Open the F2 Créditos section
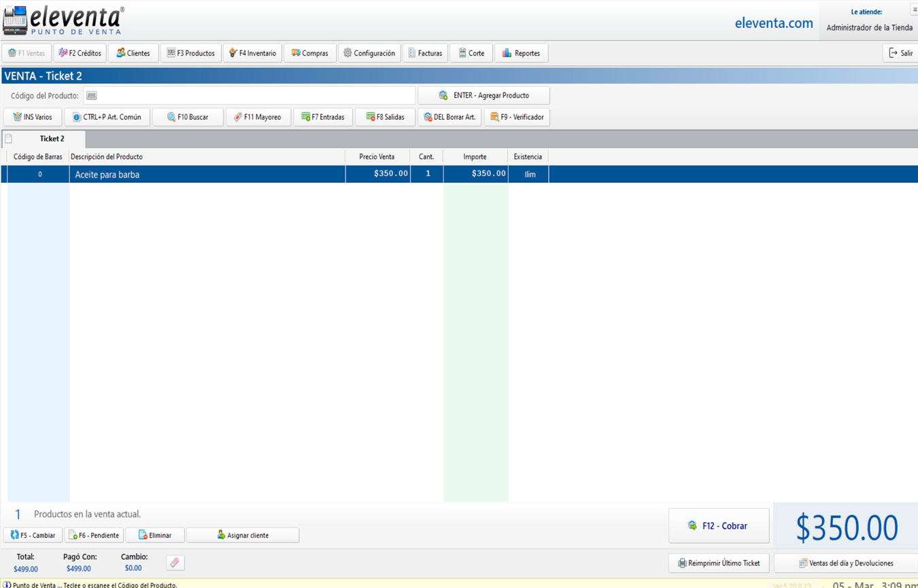Screen dimensions: 918x588 point(80,53)
